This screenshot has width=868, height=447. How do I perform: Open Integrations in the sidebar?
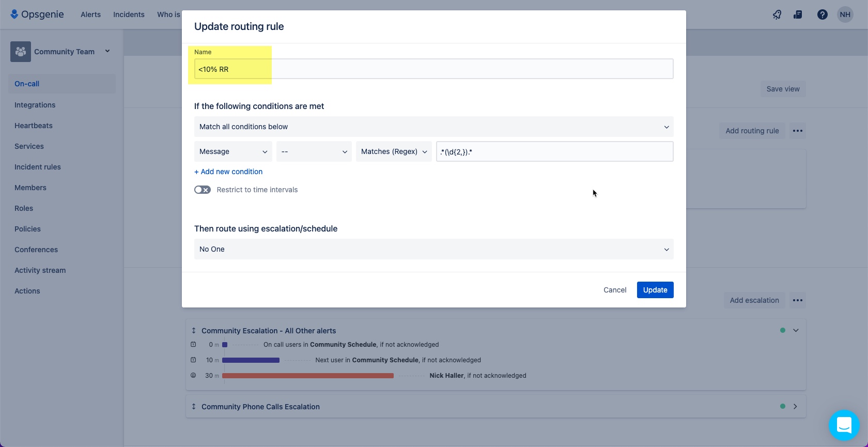coord(35,105)
